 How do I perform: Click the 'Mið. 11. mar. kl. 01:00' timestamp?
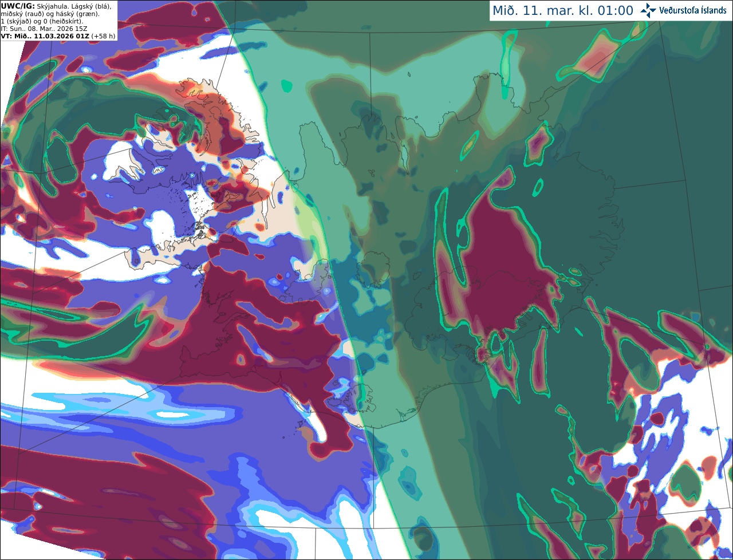[x=563, y=11]
